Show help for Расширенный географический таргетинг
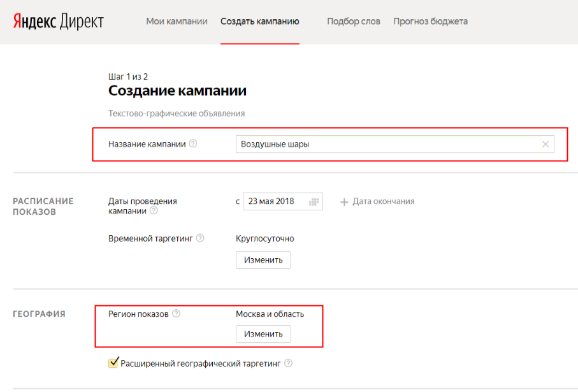The height and width of the screenshot is (392, 578). click(288, 363)
